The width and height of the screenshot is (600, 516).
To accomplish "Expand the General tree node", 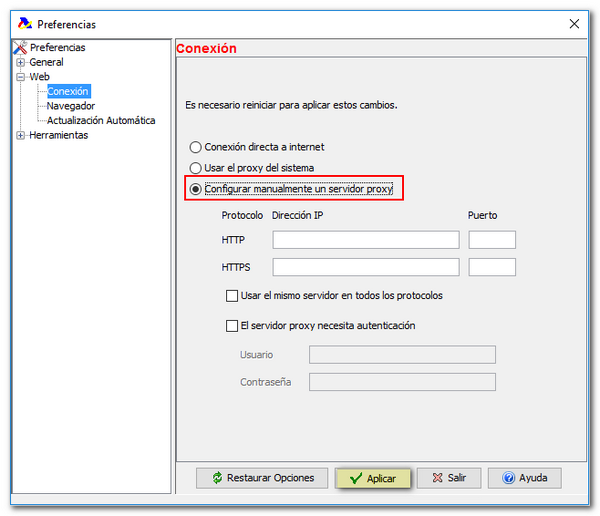I will point(20,62).
